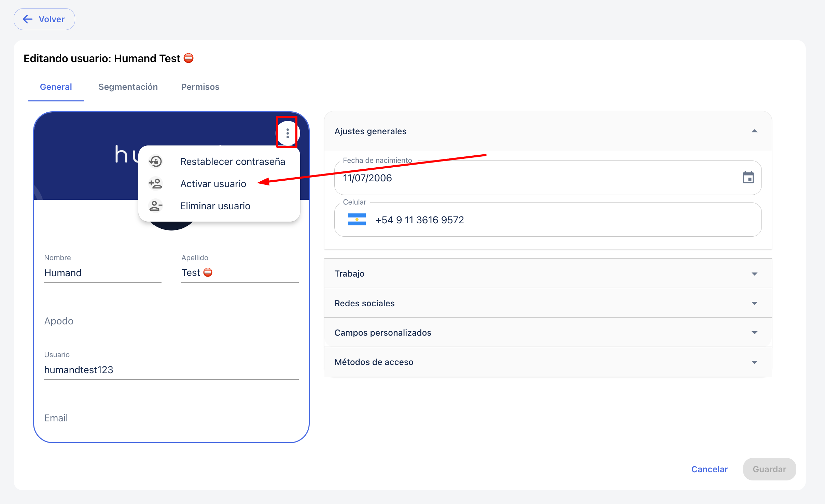Click the Cancelar link
This screenshot has height=504, width=825.
(x=709, y=469)
